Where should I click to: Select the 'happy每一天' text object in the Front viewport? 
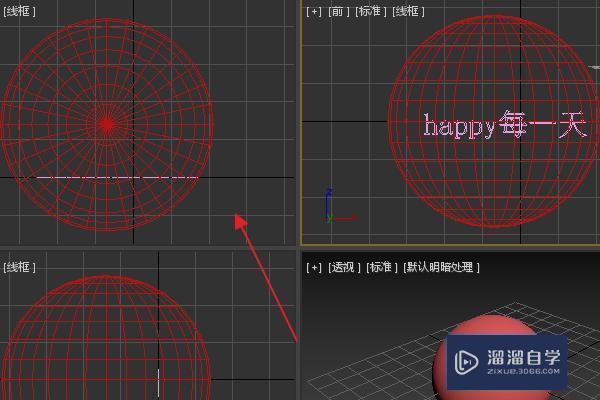click(x=505, y=125)
